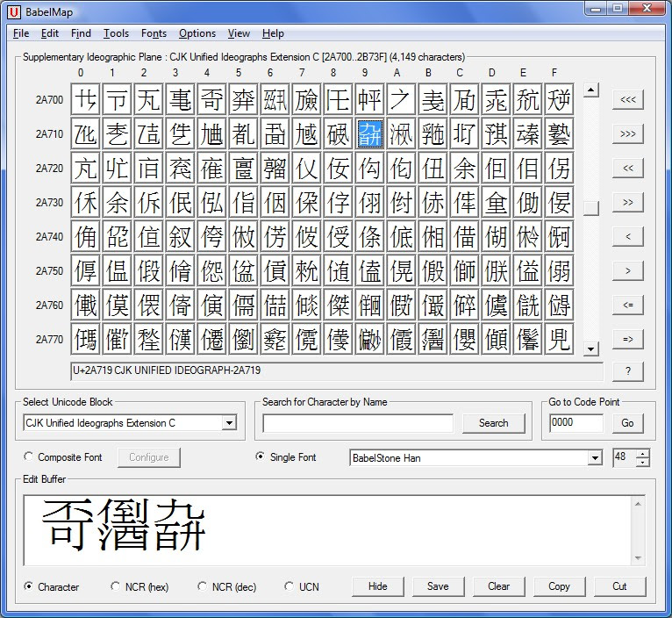Open the Help menu
672x618 pixels.
pos(273,33)
